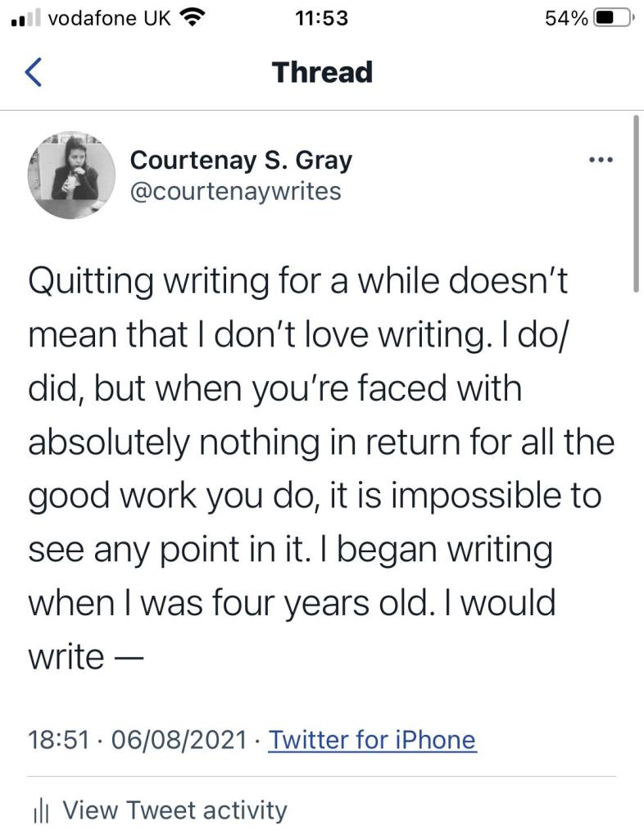Tap the cellular signal strength bars
Image resolution: width=644 pixels, height=839 pixels.
tap(26, 18)
